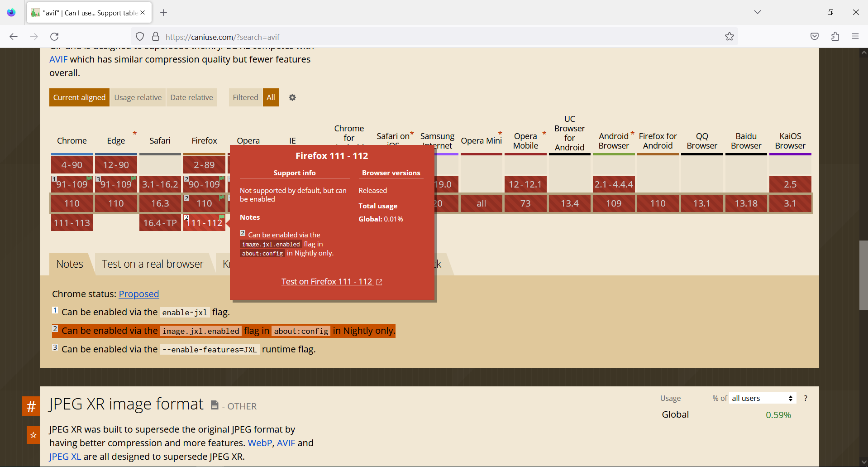The width and height of the screenshot is (868, 467).
Task: Reload the caniuse page
Action: [54, 37]
